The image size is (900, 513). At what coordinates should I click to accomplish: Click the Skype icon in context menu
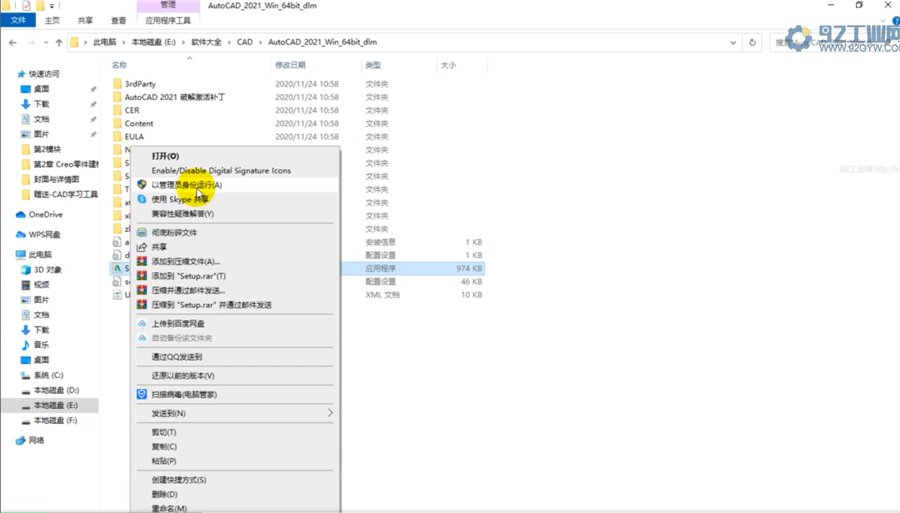coord(142,199)
